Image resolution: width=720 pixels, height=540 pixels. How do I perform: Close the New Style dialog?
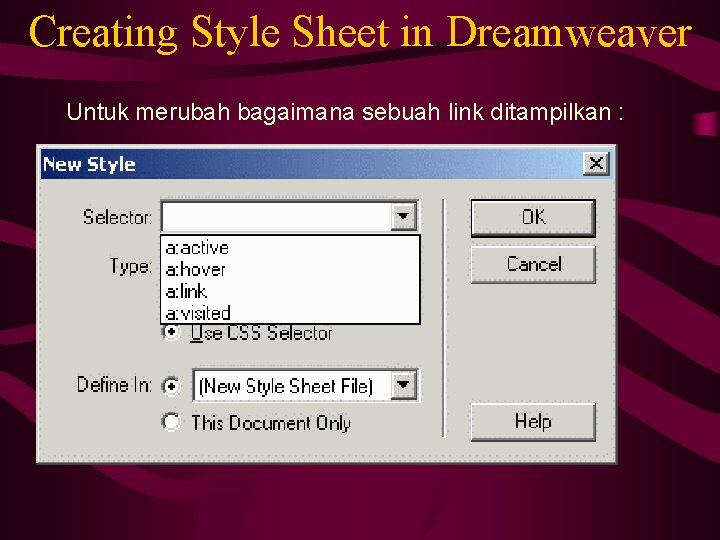pyautogui.click(x=596, y=163)
